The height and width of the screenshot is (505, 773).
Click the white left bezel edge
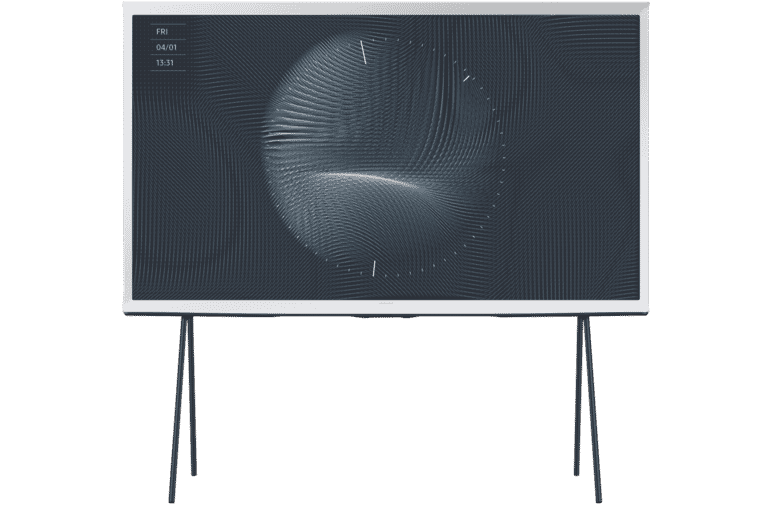pyautogui.click(x=130, y=150)
